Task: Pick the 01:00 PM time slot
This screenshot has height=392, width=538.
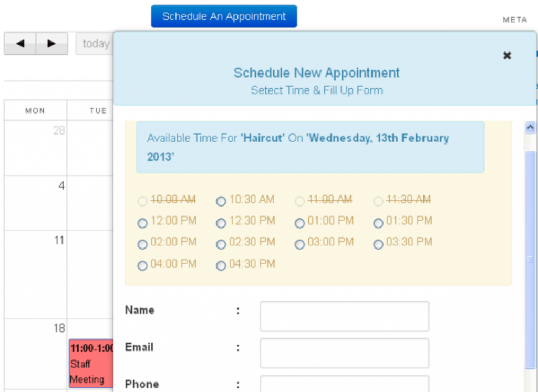Action: coord(299,223)
